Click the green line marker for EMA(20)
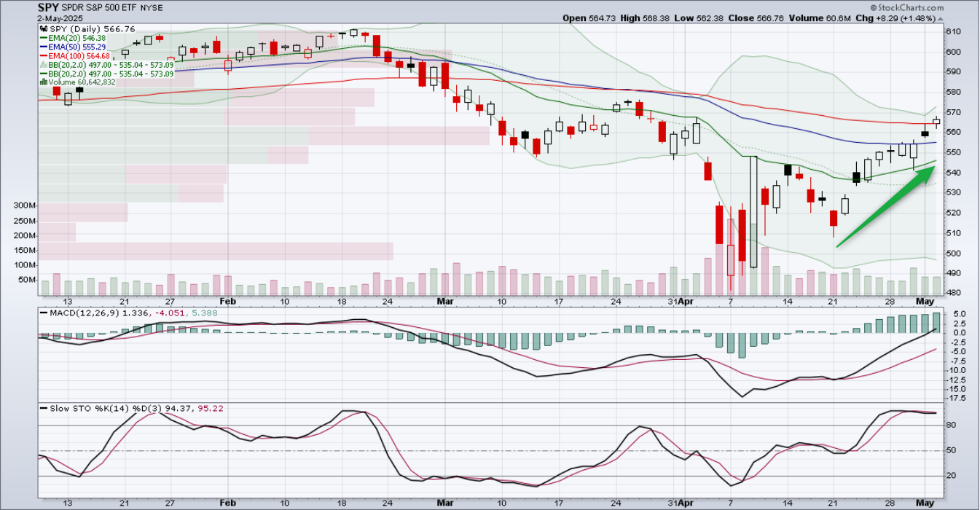This screenshot has height=510, width=980. (44, 37)
